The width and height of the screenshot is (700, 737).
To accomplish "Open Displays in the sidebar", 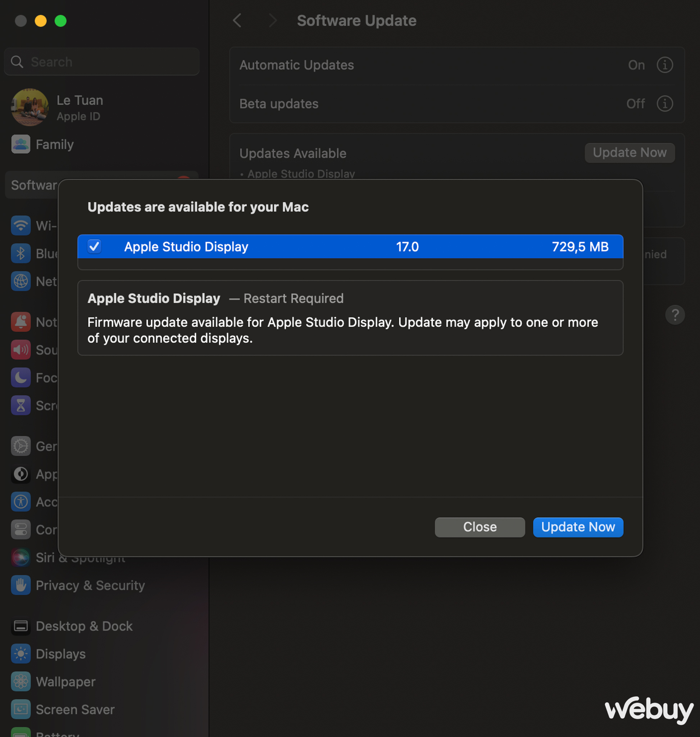I will tap(60, 654).
